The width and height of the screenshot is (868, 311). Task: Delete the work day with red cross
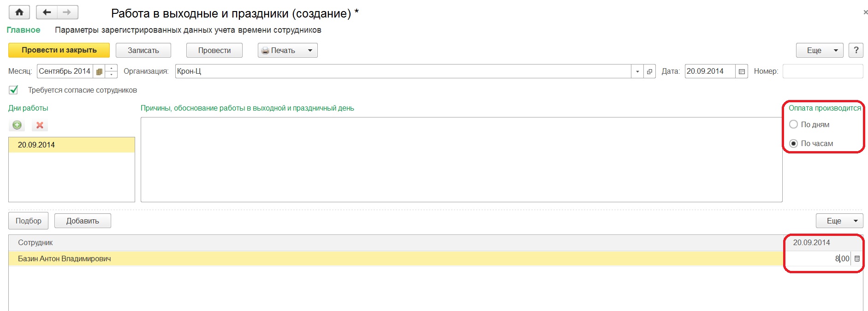point(40,125)
